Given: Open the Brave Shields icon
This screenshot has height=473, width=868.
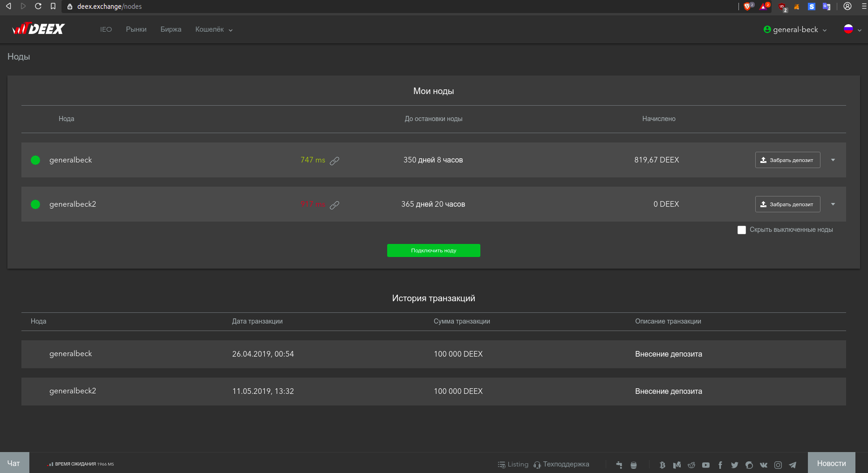Looking at the screenshot, I should click(748, 7).
